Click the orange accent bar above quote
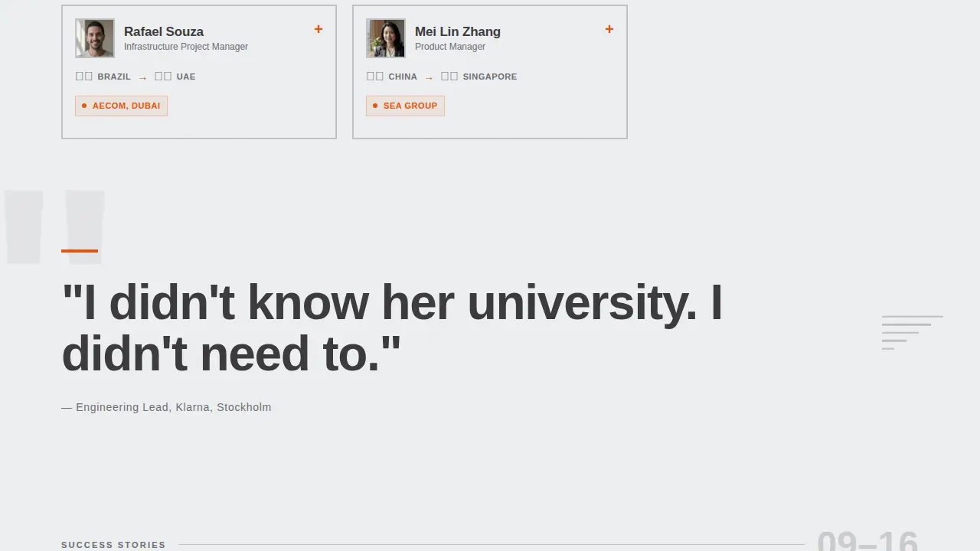The image size is (980, 551). (x=80, y=250)
